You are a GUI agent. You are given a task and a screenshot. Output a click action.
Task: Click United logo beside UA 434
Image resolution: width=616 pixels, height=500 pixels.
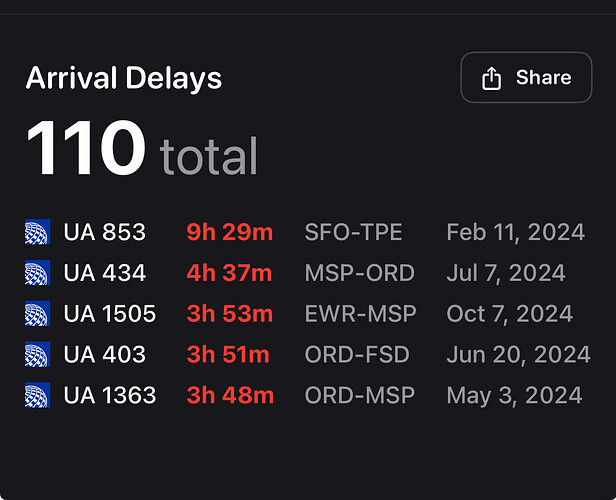(37, 273)
